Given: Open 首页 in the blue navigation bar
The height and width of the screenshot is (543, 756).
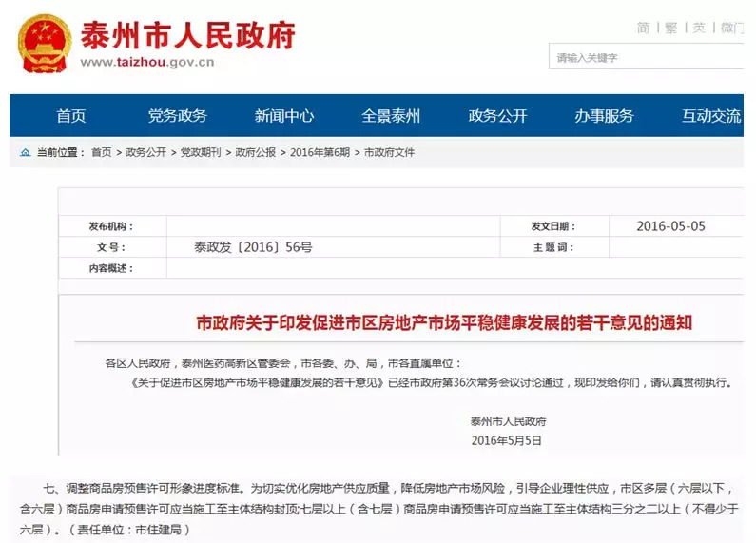Looking at the screenshot, I should click(71, 116).
